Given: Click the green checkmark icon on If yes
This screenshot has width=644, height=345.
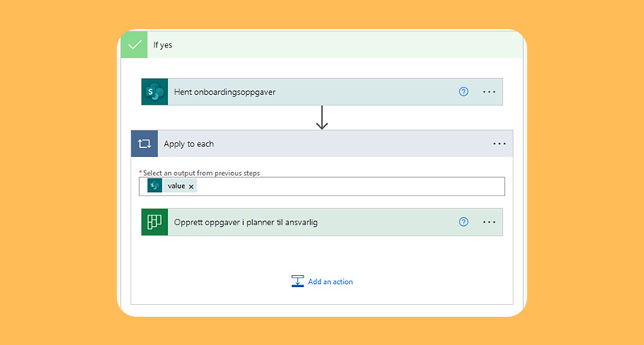Looking at the screenshot, I should coord(134,45).
